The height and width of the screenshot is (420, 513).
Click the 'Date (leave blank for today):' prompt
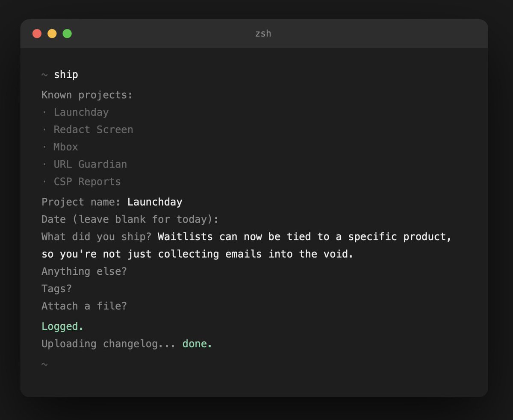tap(130, 219)
